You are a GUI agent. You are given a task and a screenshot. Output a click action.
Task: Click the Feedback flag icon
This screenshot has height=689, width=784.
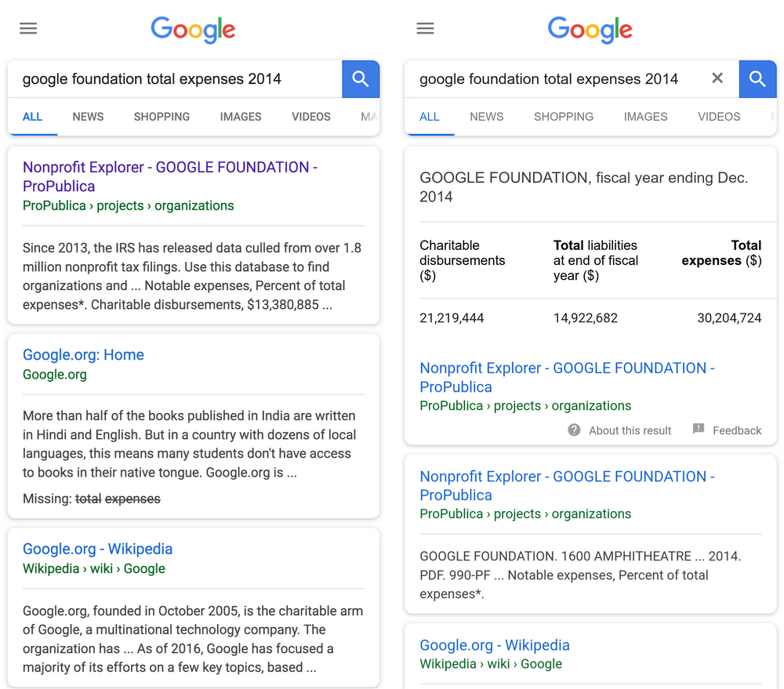click(698, 430)
